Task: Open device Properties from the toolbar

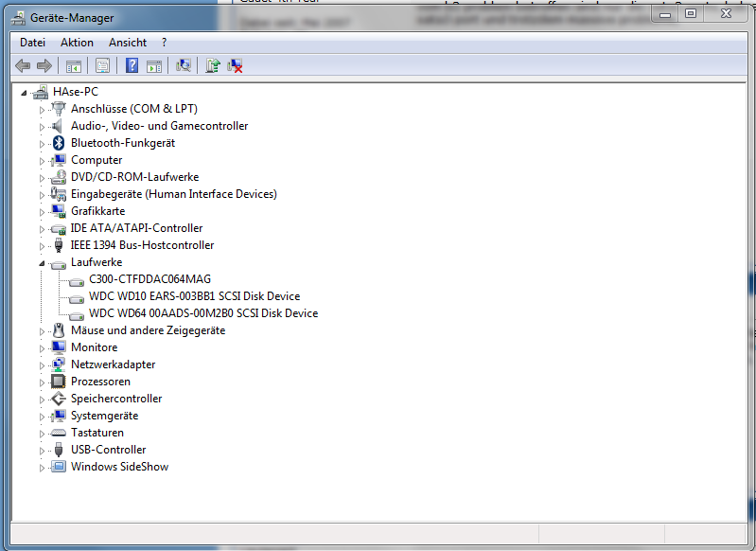Action: point(102,65)
